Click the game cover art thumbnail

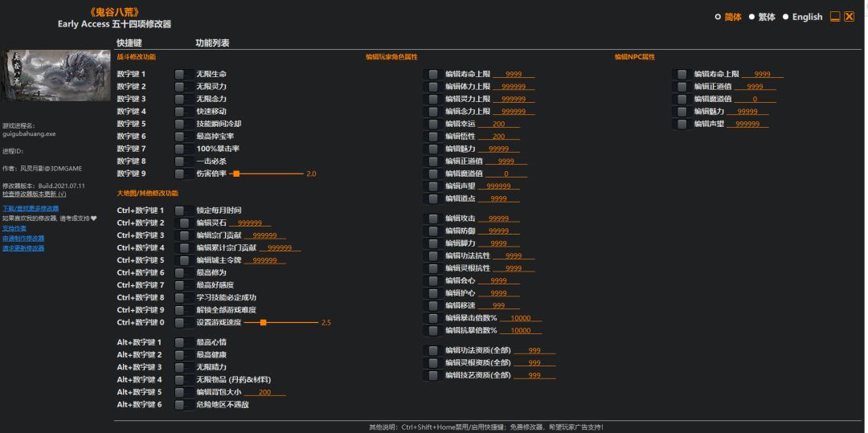click(x=55, y=76)
